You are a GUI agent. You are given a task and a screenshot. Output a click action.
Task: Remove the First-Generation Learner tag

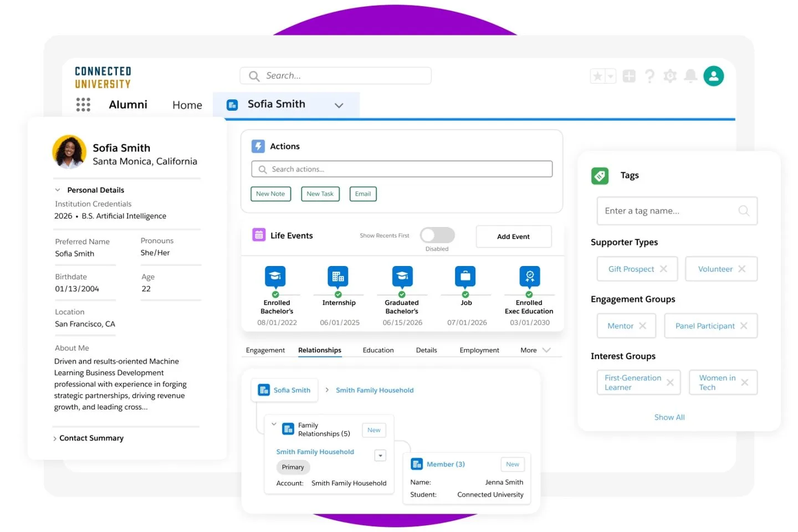pos(670,382)
